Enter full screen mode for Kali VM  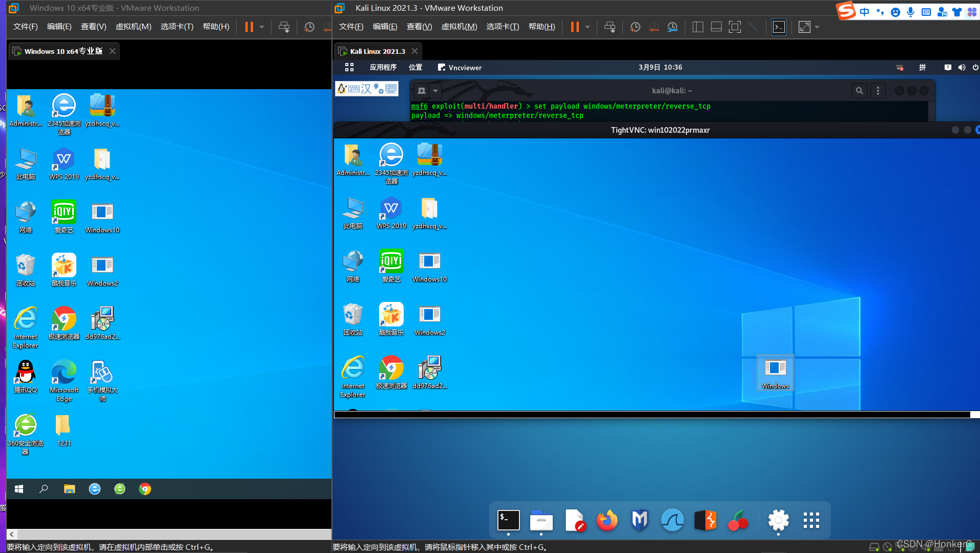(735, 27)
